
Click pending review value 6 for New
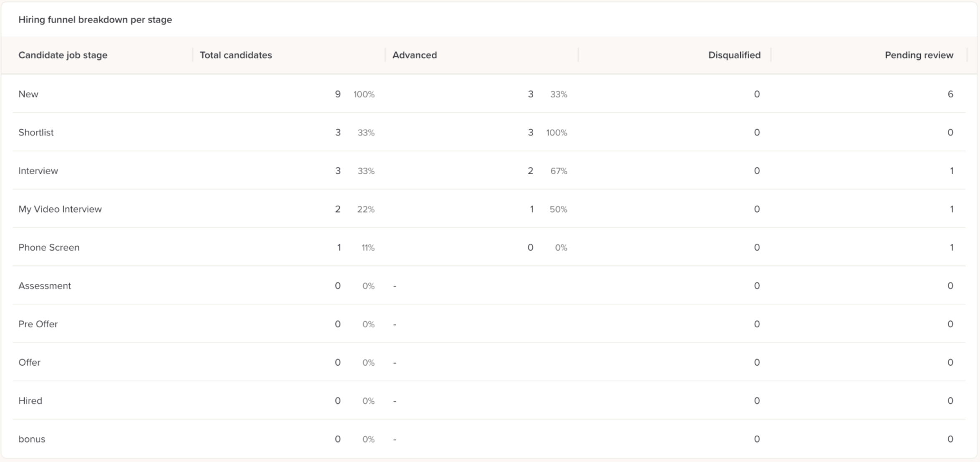[x=950, y=94]
